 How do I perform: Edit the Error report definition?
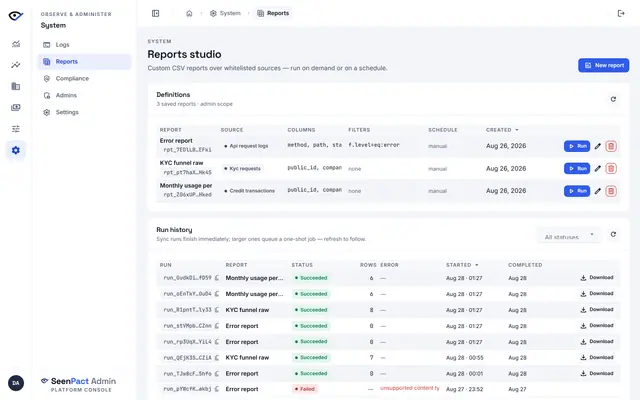tap(598, 146)
